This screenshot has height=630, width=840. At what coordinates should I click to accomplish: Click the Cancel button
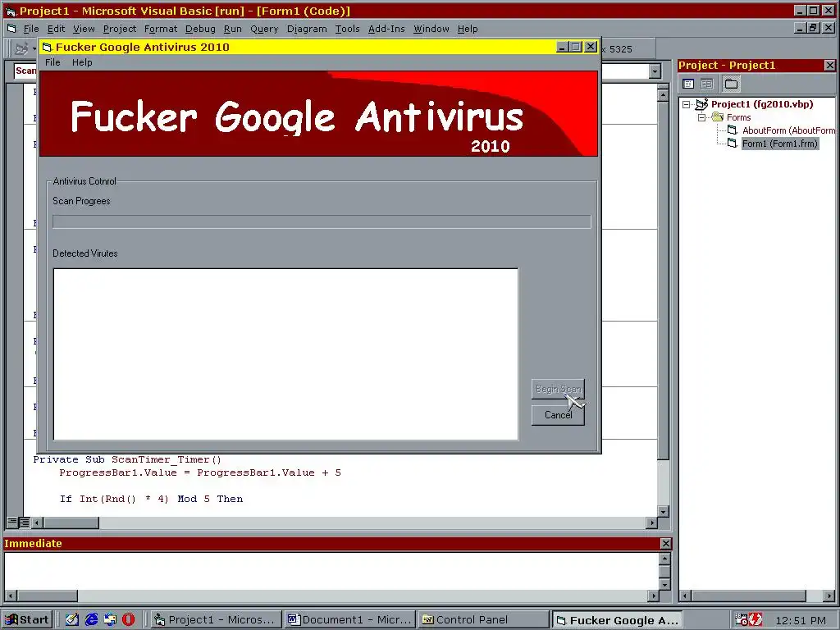point(558,415)
